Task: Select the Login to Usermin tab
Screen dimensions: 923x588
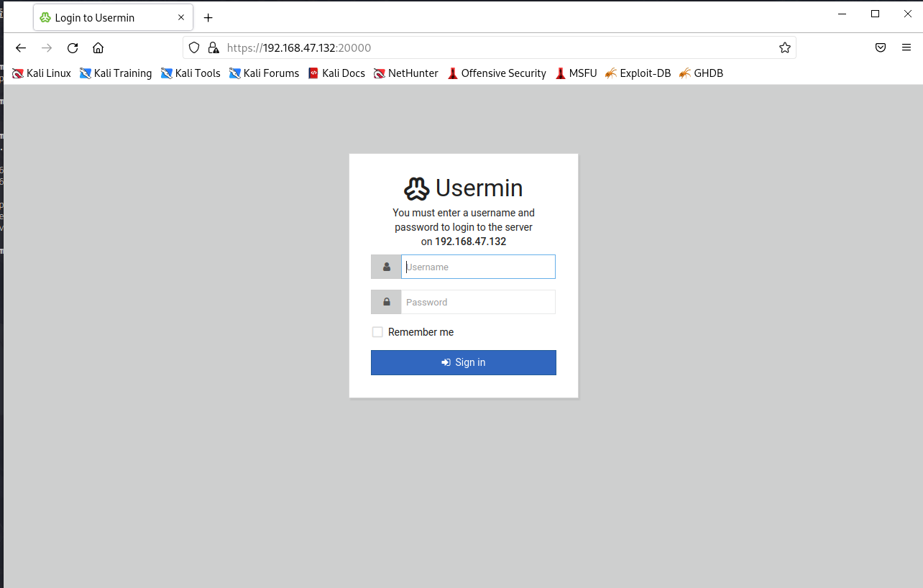Action: pos(113,17)
